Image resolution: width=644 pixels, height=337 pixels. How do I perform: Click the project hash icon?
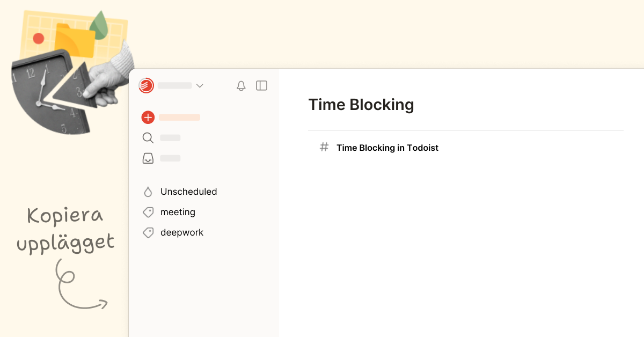coord(324,147)
